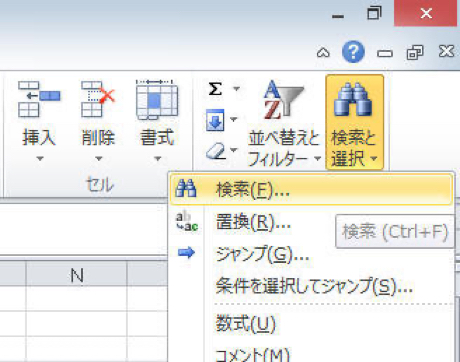Click the Format (書式) icon
This screenshot has width=460, height=362.
click(157, 99)
